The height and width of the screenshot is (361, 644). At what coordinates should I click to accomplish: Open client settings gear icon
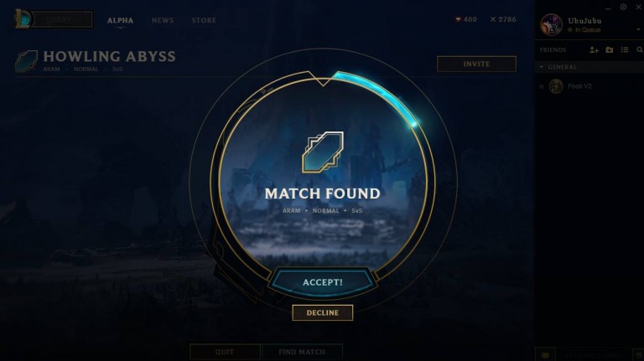click(623, 7)
